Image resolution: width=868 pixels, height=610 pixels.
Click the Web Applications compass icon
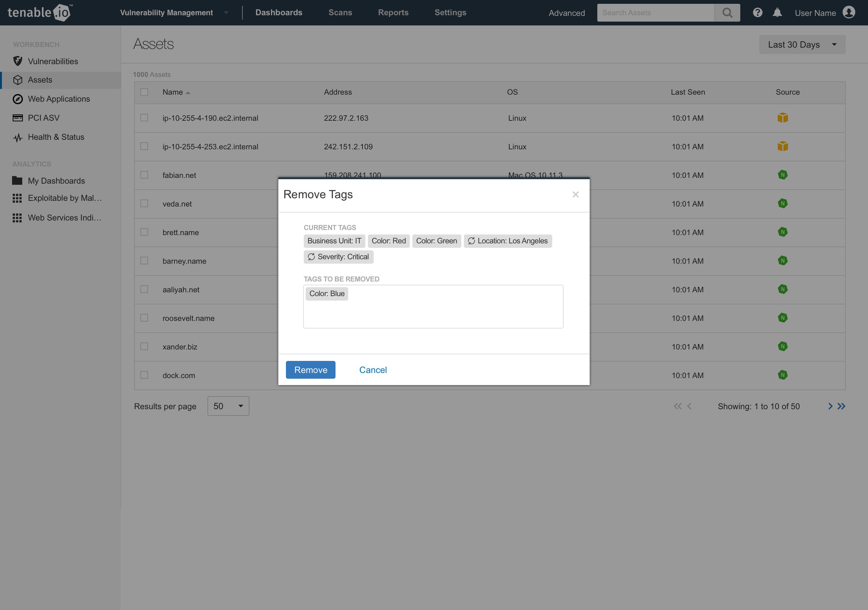pyautogui.click(x=17, y=99)
